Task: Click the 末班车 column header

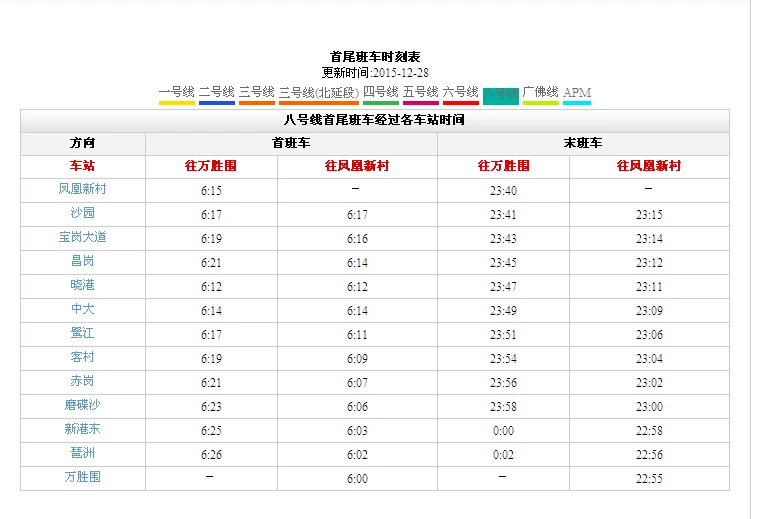Action: click(583, 143)
